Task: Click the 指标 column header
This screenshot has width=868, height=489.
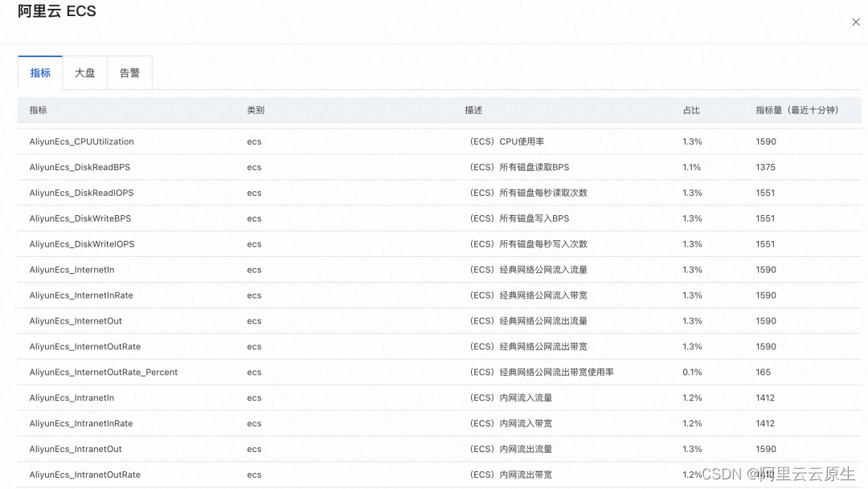Action: pyautogui.click(x=38, y=110)
